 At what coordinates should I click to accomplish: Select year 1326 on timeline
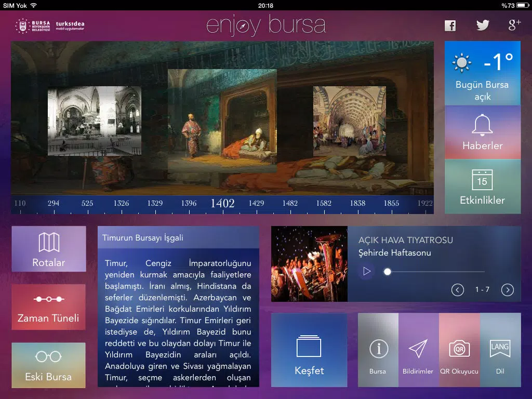coord(121,203)
